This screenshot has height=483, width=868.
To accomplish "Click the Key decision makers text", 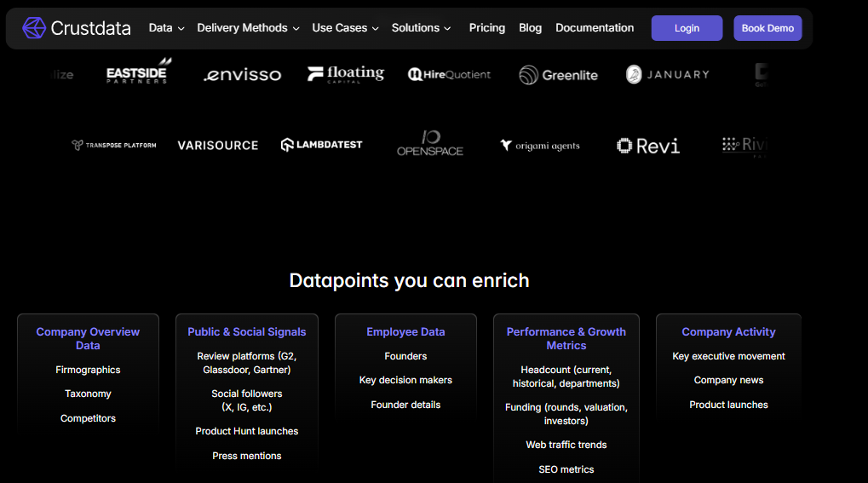I will [405, 380].
